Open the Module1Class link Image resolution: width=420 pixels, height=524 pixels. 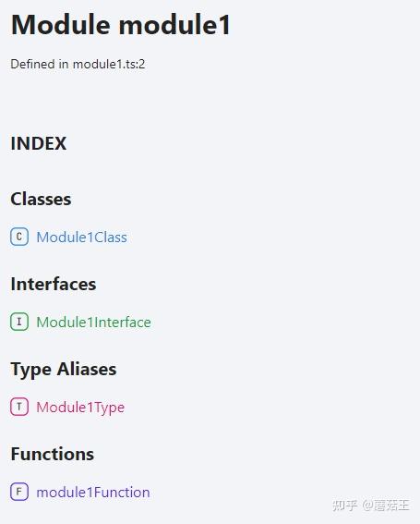click(81, 238)
